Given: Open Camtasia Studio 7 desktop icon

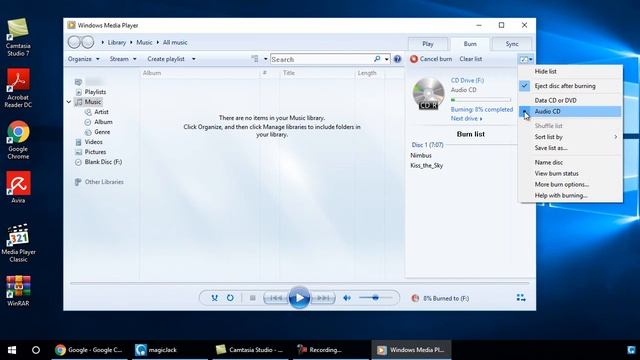Looking at the screenshot, I should click(18, 38).
